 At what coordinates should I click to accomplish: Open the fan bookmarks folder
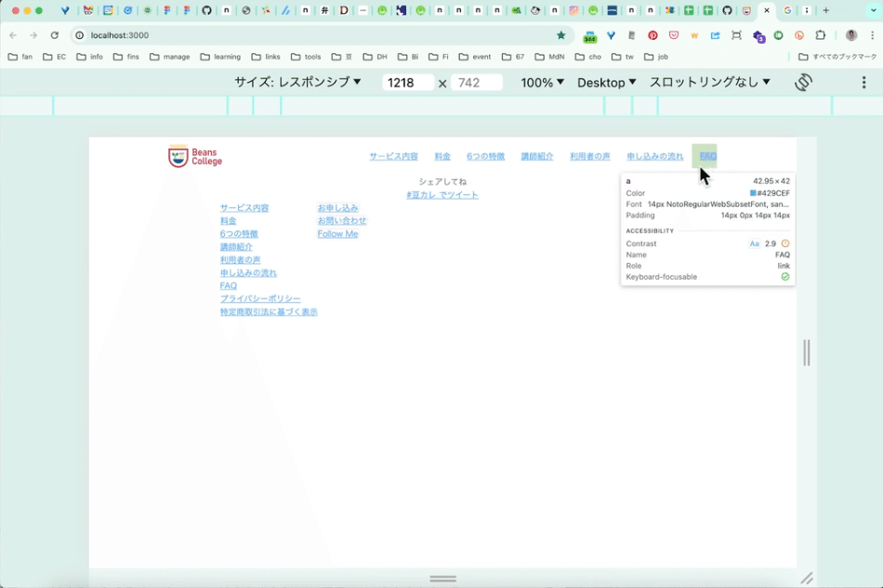(20, 57)
